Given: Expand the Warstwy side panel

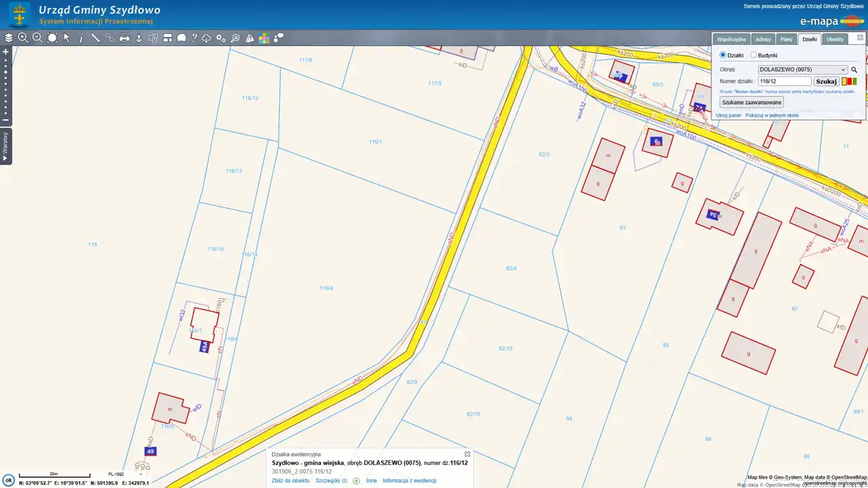Looking at the screenshot, I should pos(5,146).
